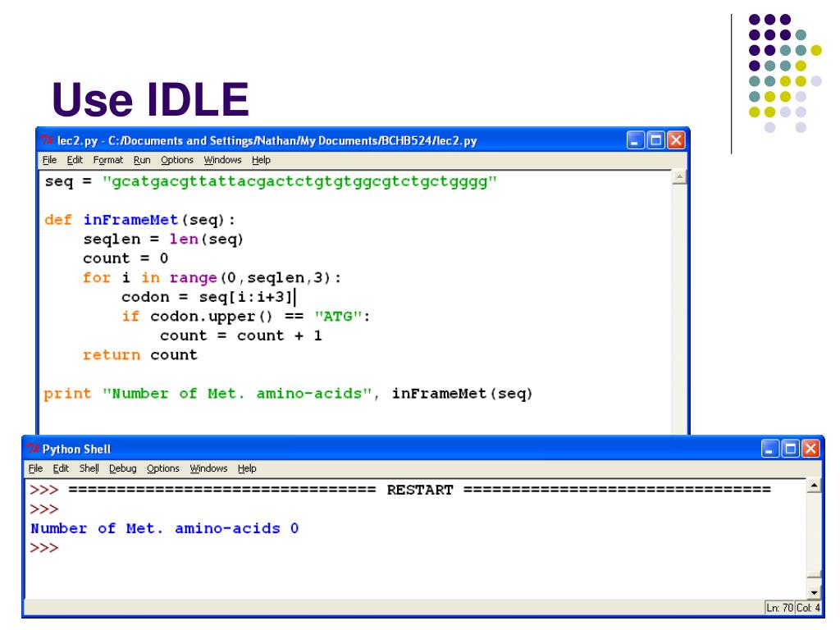This screenshot has width=840, height=630.
Task: Open Windows menu in lec2.py editor
Action: coord(222,160)
